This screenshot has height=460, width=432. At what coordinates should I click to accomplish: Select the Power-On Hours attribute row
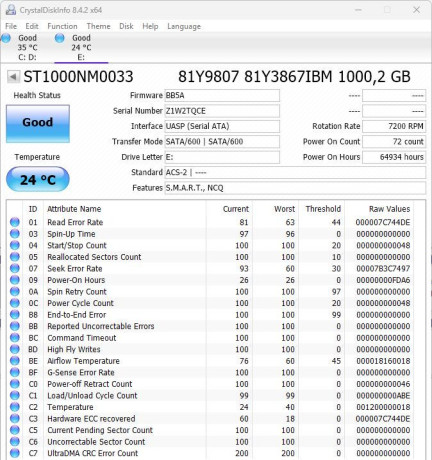click(216, 280)
